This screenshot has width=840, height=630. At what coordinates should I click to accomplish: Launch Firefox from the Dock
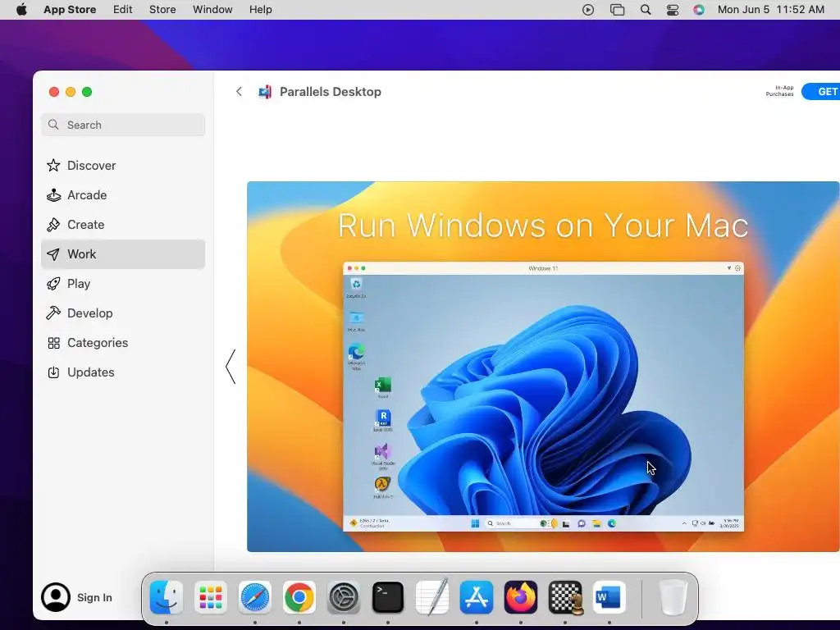click(x=521, y=597)
